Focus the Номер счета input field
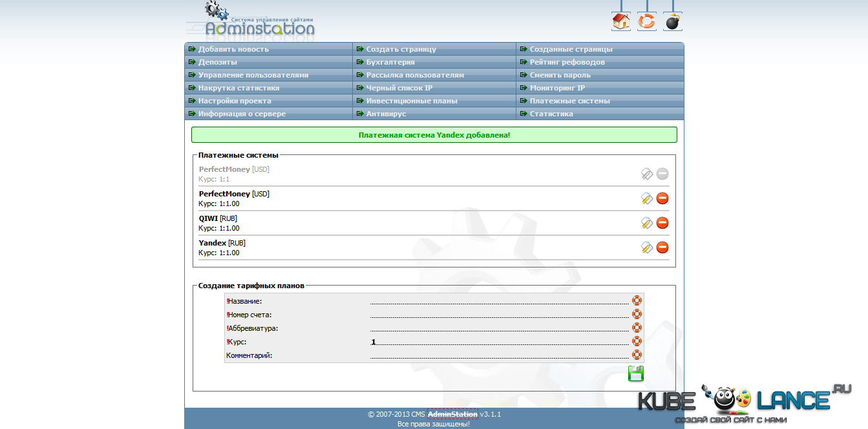 tap(500, 314)
